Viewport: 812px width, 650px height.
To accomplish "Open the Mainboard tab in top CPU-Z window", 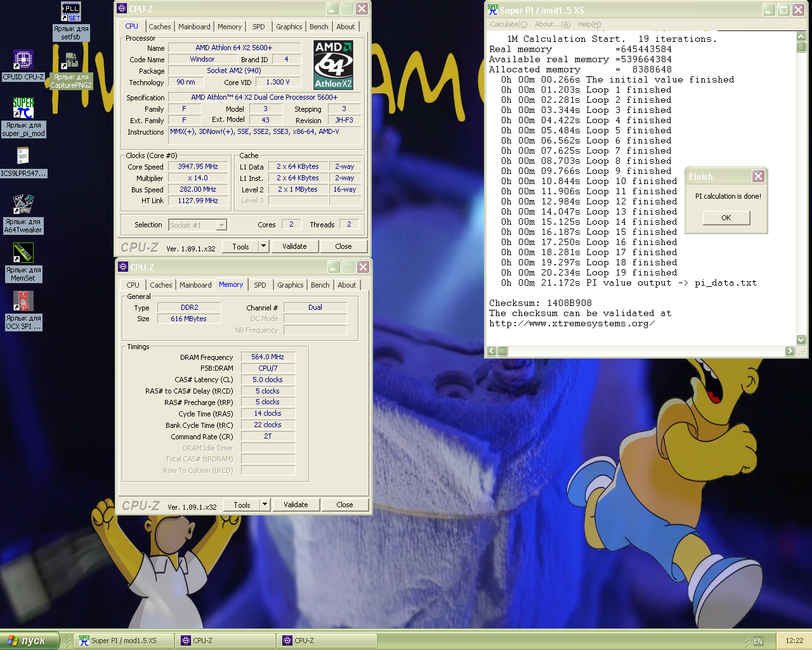I will tap(194, 27).
